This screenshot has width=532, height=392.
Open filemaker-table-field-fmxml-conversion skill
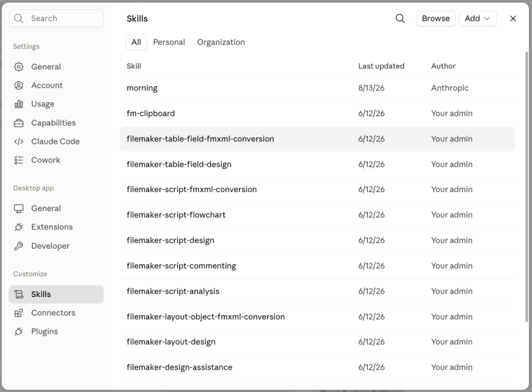coord(317,139)
